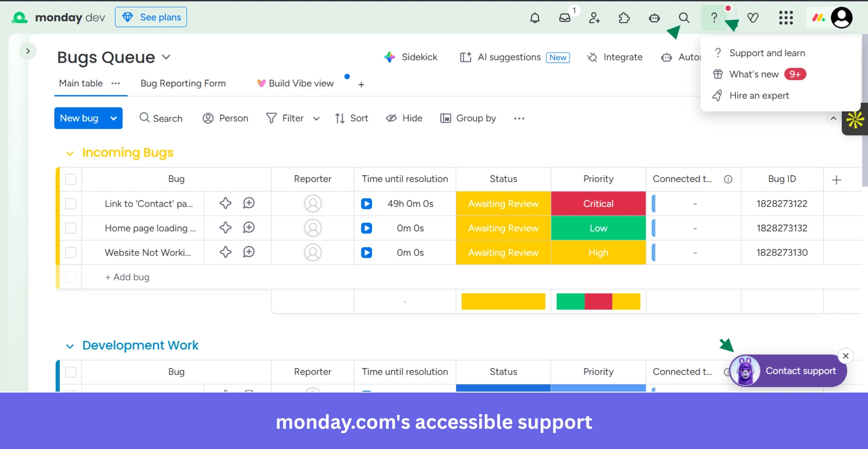Open Sidekick assistant
The height and width of the screenshot is (449, 868).
[410, 57]
